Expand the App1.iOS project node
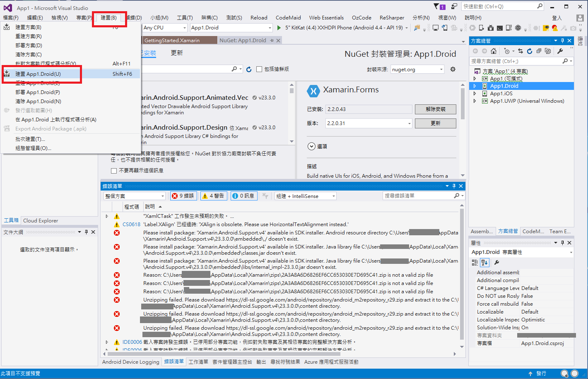This screenshot has height=379, width=588. pyautogui.click(x=475, y=94)
